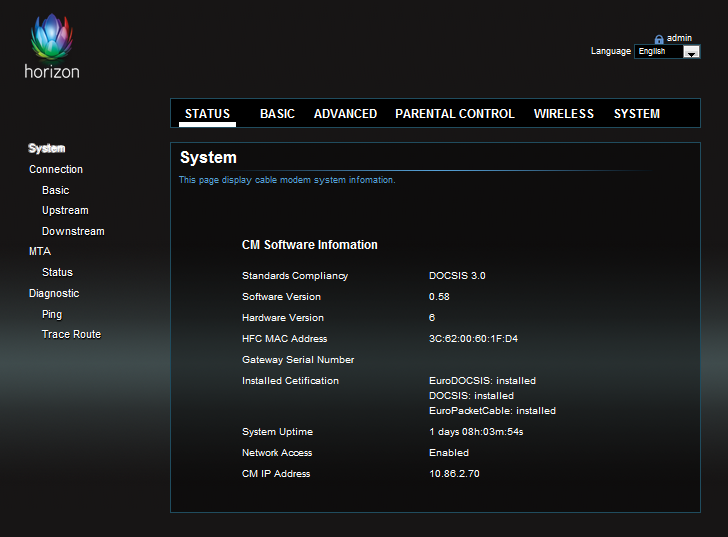Select System in the sidebar

pyautogui.click(x=46, y=149)
